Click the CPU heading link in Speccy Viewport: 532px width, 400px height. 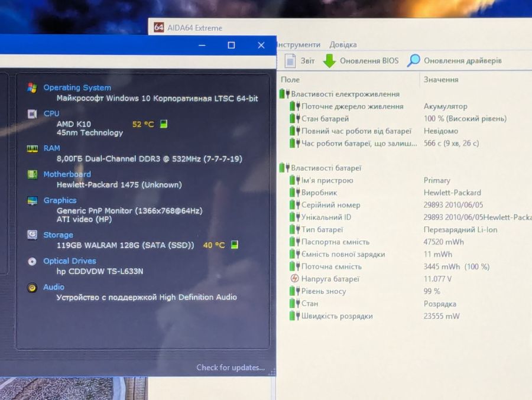(51, 113)
